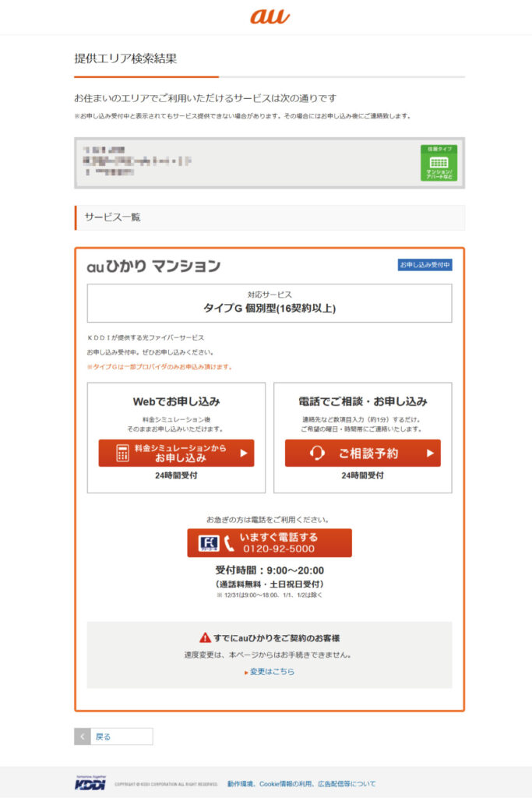Click the サービス一覧 section header
Screen dimensions: 532x798
(x=270, y=217)
